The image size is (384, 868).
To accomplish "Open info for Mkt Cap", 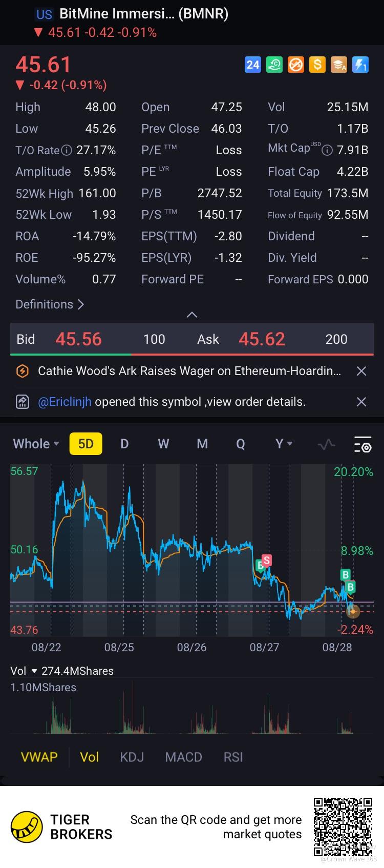I will pos(328,150).
